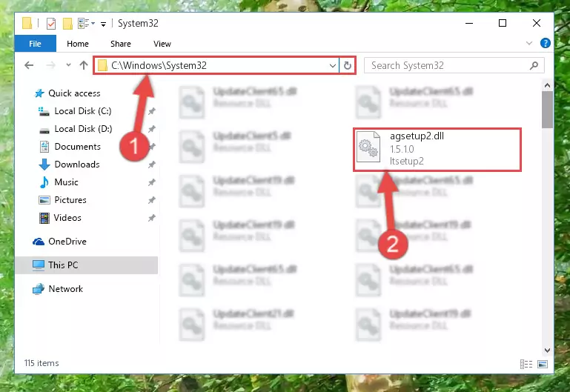This screenshot has height=392, width=570.
Task: Switch to the View ribbon tab
Action: click(162, 44)
